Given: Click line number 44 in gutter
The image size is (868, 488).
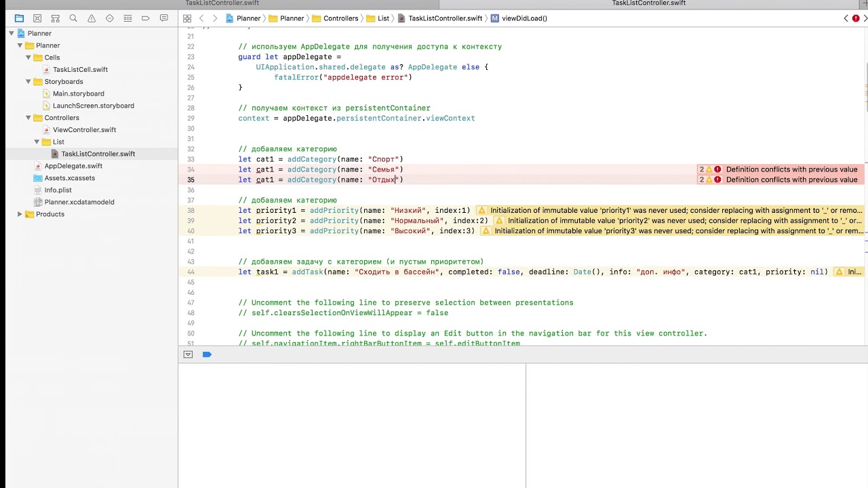Looking at the screenshot, I should 191,272.
